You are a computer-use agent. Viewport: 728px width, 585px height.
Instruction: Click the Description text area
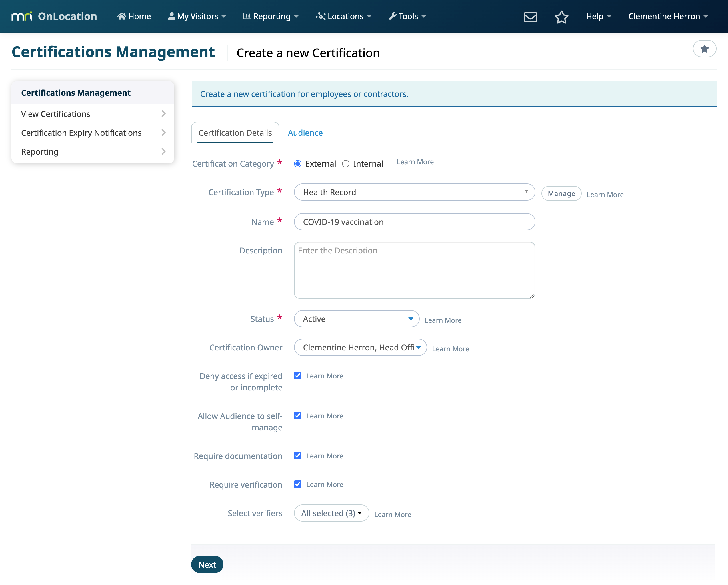point(414,270)
